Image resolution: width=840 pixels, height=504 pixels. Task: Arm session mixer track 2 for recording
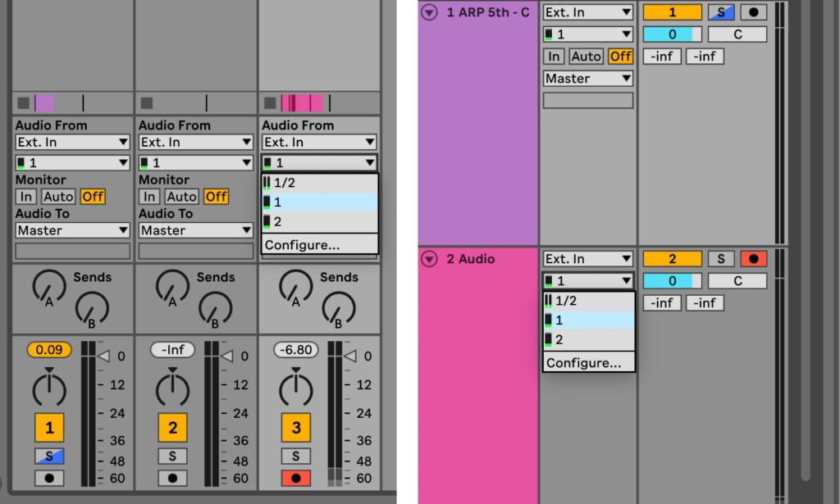(172, 478)
